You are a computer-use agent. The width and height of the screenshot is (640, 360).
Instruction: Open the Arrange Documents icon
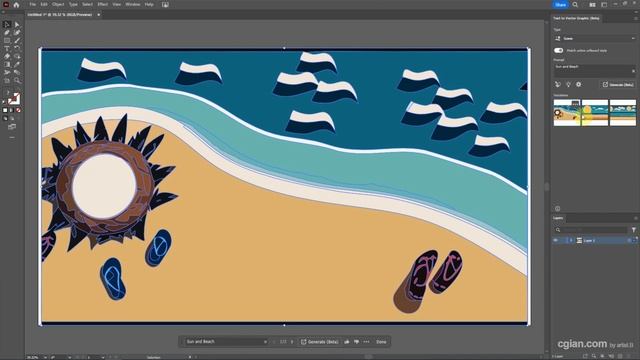pyautogui.click(x=592, y=4)
